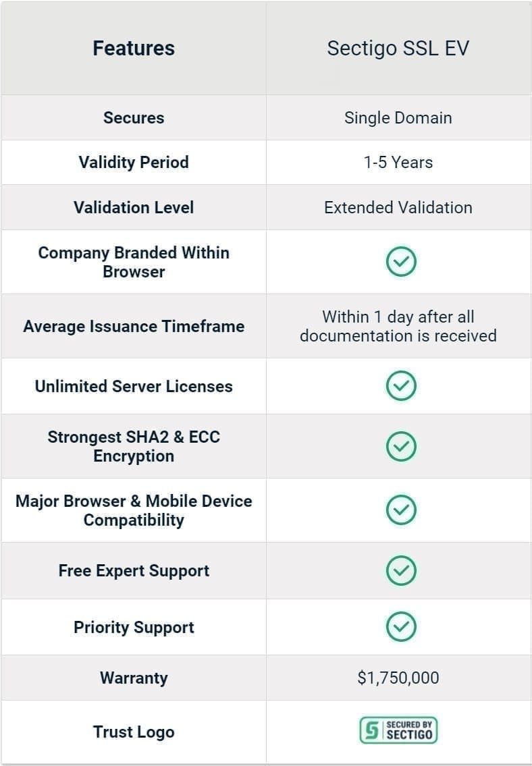Viewport: 532px width, 766px height.
Task: Select the Validity Period label
Action: (134, 162)
